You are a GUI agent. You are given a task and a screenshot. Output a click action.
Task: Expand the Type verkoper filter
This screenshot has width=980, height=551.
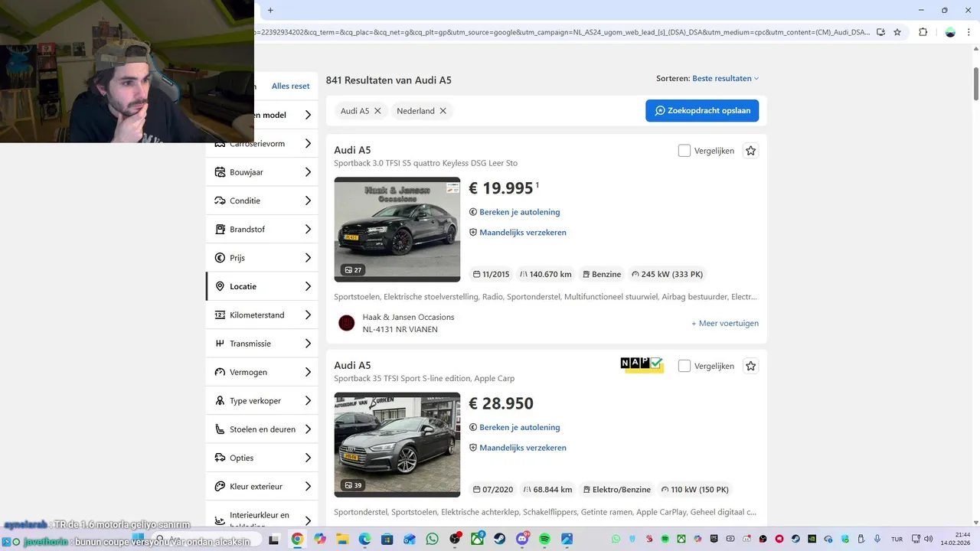click(262, 400)
